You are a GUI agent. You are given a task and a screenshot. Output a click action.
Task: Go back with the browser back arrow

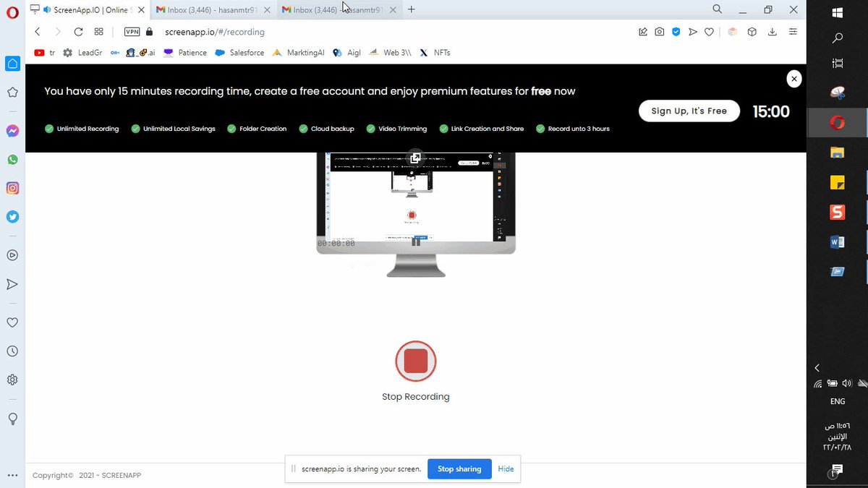point(38,32)
